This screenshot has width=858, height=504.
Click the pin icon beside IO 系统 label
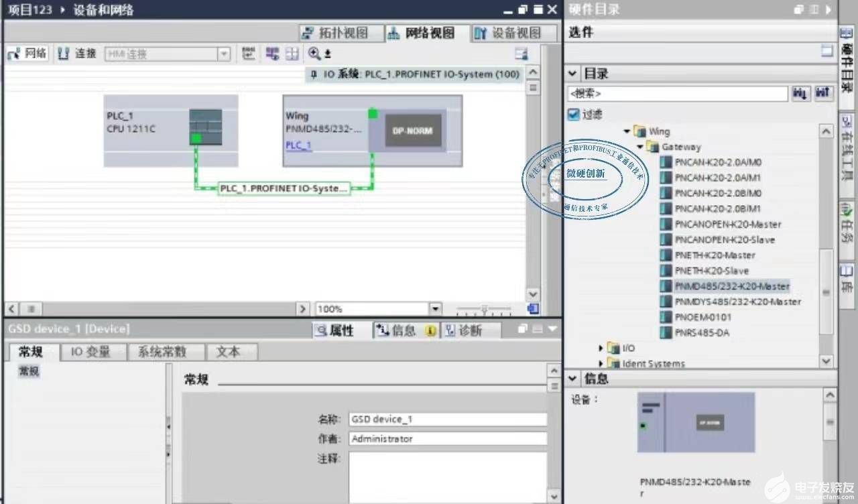[x=313, y=74]
